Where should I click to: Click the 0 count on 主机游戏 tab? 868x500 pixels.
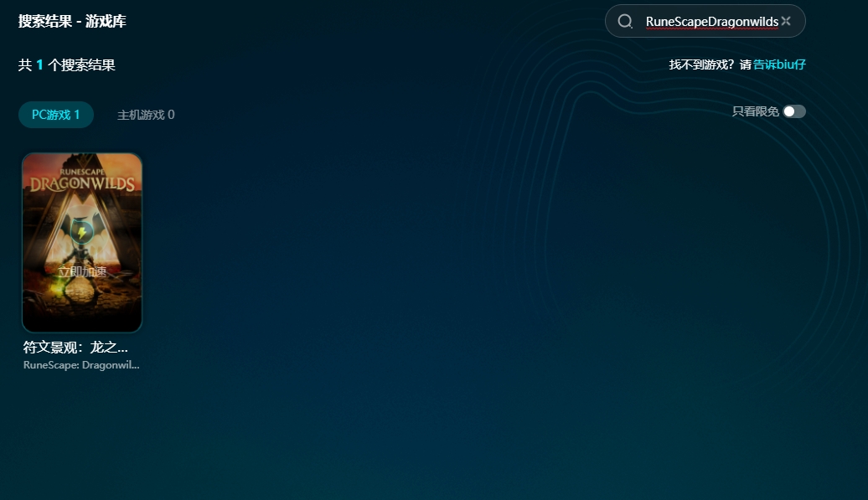pos(171,115)
